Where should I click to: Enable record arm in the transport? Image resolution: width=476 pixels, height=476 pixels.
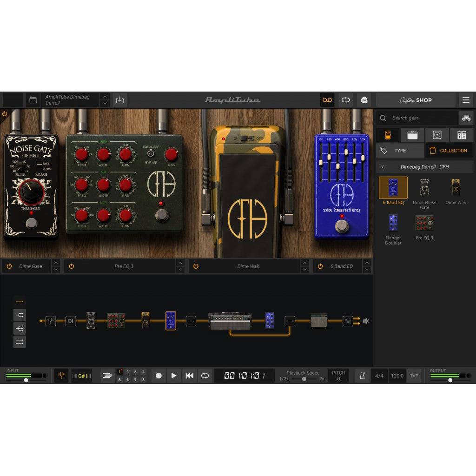coord(159,376)
